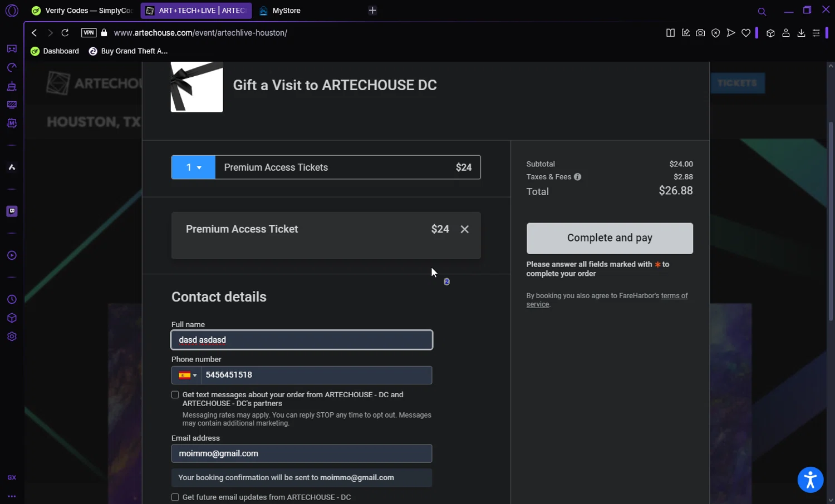
Task: Switch to the Verify Codes — SimplyCodes tab
Action: pos(82,11)
